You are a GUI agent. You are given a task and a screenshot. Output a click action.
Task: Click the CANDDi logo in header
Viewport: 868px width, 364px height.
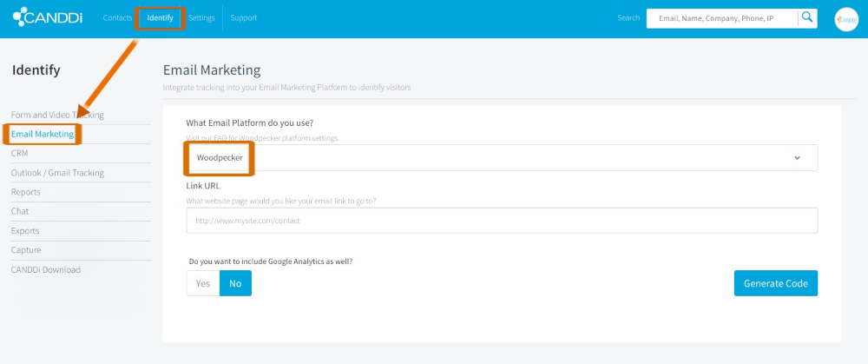[48, 17]
